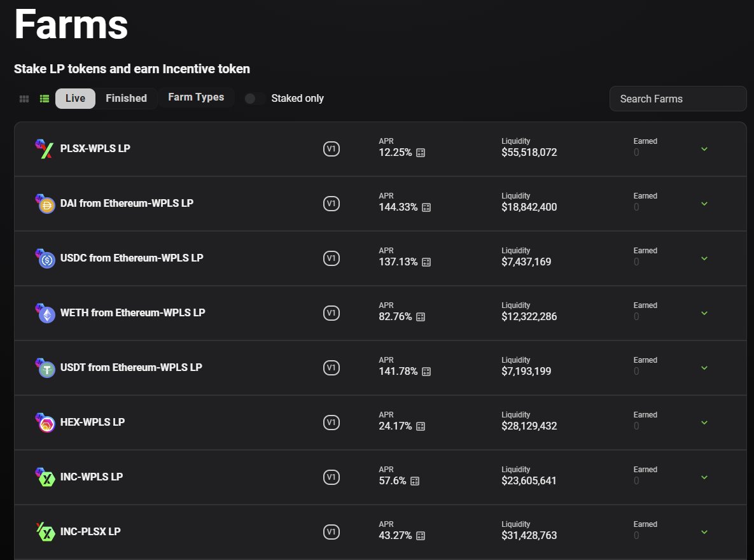Screen dimensions: 754x560
Task: Open APR calculator for INC-WPLS LP
Action: point(414,481)
